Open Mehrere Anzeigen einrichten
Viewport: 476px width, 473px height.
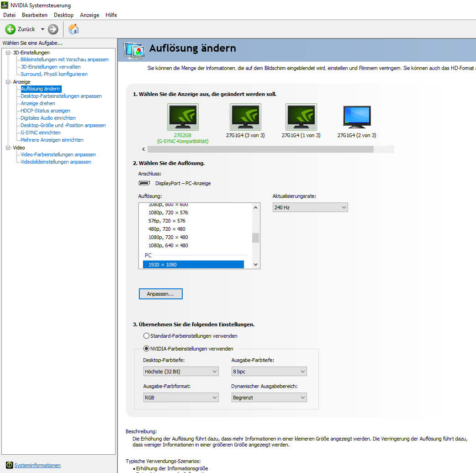pos(52,140)
